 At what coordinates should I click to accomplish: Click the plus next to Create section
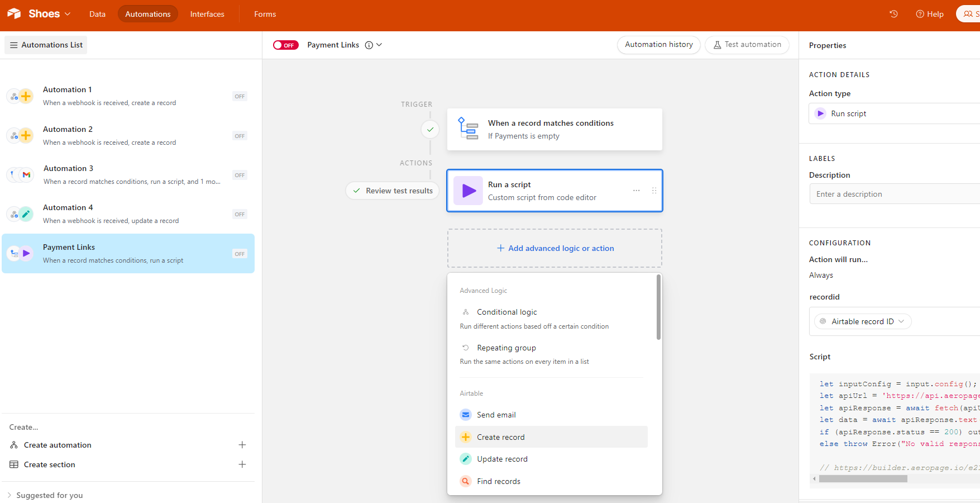click(x=242, y=464)
